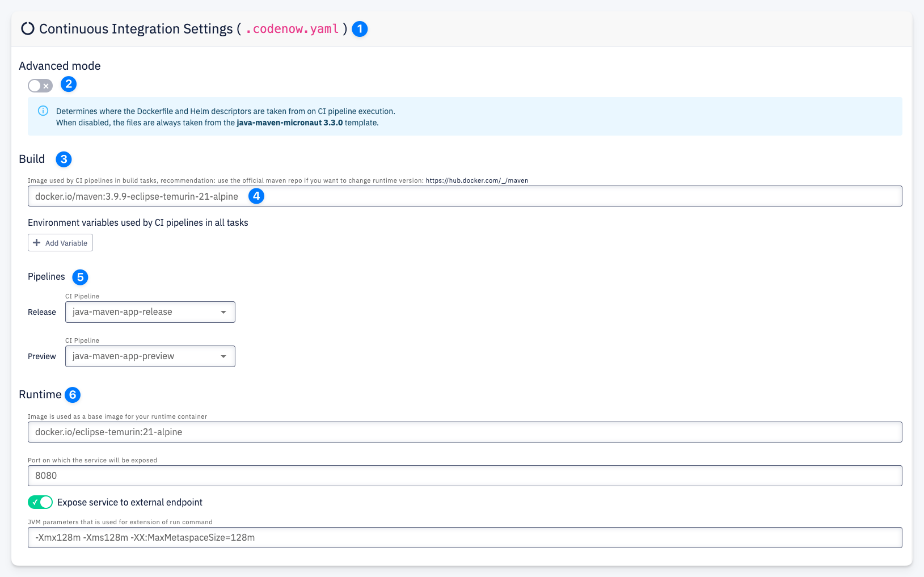924x577 pixels.
Task: Click the port field showing 8080
Action: (x=465, y=476)
